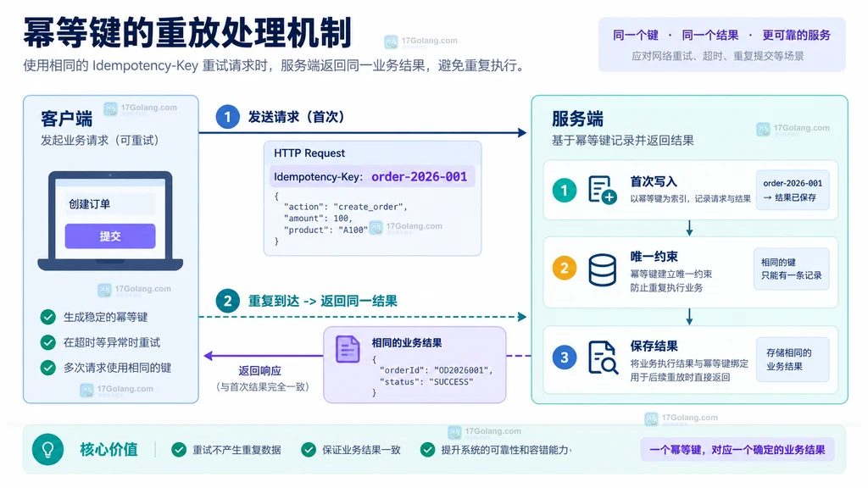Click the teal number 2 badge beside 重复到达

coord(227,301)
